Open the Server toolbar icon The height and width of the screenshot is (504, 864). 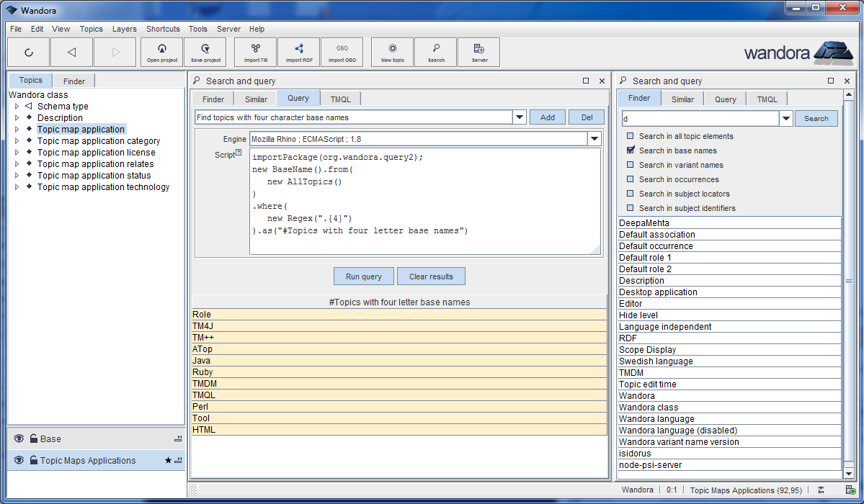coord(479,52)
